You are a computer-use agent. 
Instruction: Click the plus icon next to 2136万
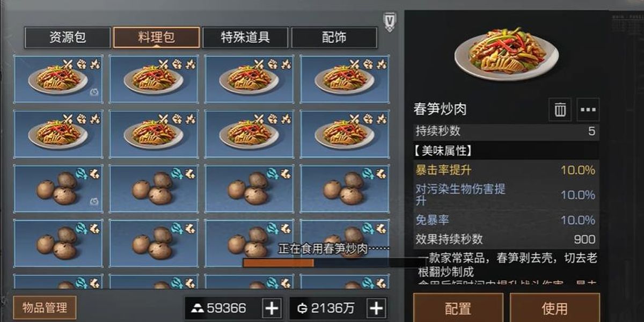pos(377,308)
